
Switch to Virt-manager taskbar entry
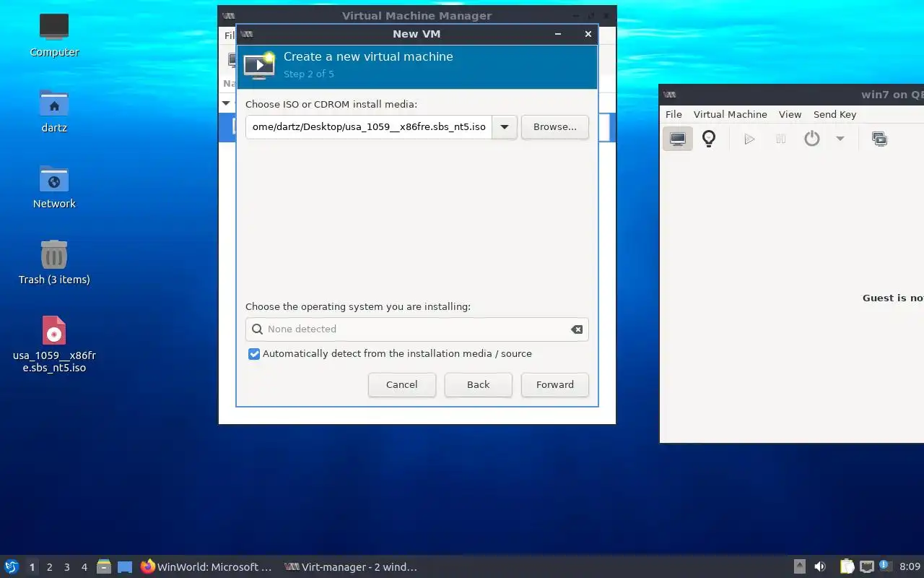coord(351,567)
